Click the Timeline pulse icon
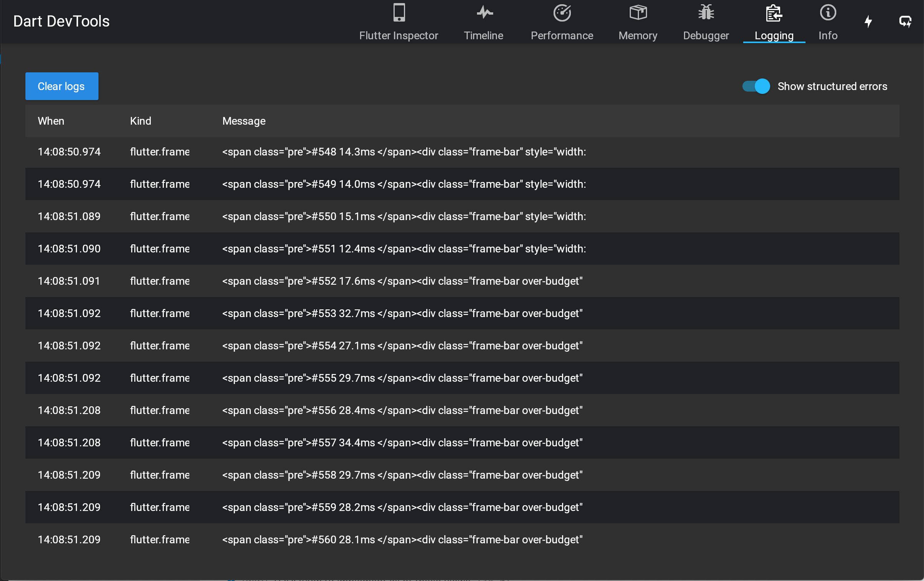Image resolution: width=924 pixels, height=581 pixels. point(484,13)
